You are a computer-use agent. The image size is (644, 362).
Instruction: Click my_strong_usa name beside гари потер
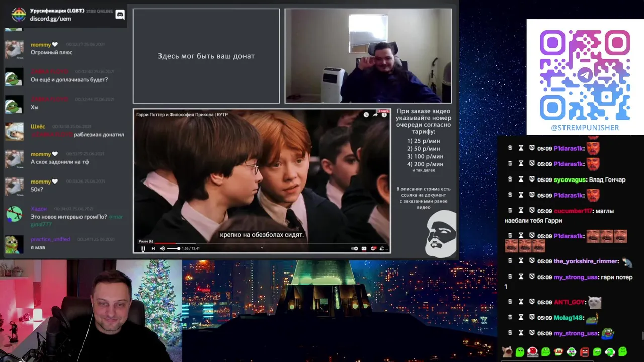tap(576, 277)
